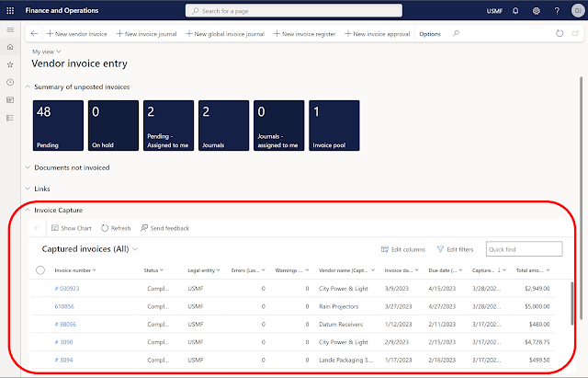Expand the hamburger navigation pane
Viewport: 588px width, 378px height.
10,29
